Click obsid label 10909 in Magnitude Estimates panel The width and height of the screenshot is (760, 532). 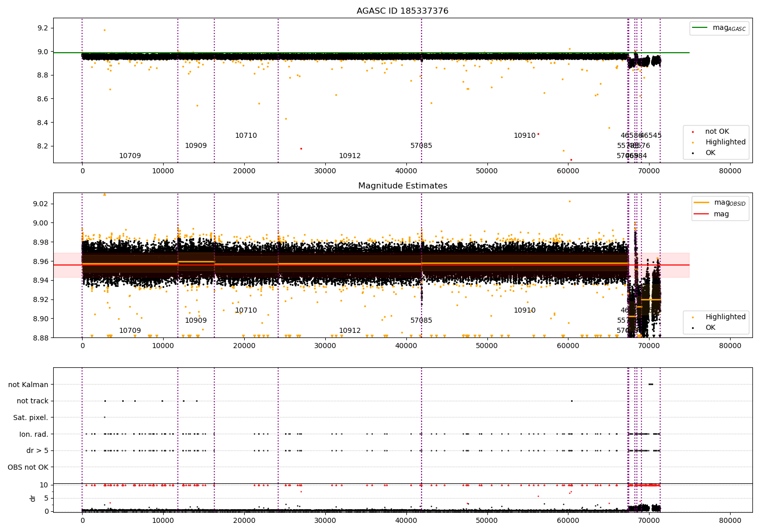pos(196,321)
